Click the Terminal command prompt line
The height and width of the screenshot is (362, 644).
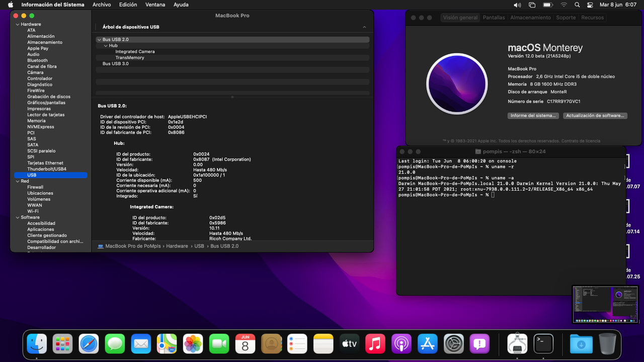click(x=446, y=195)
